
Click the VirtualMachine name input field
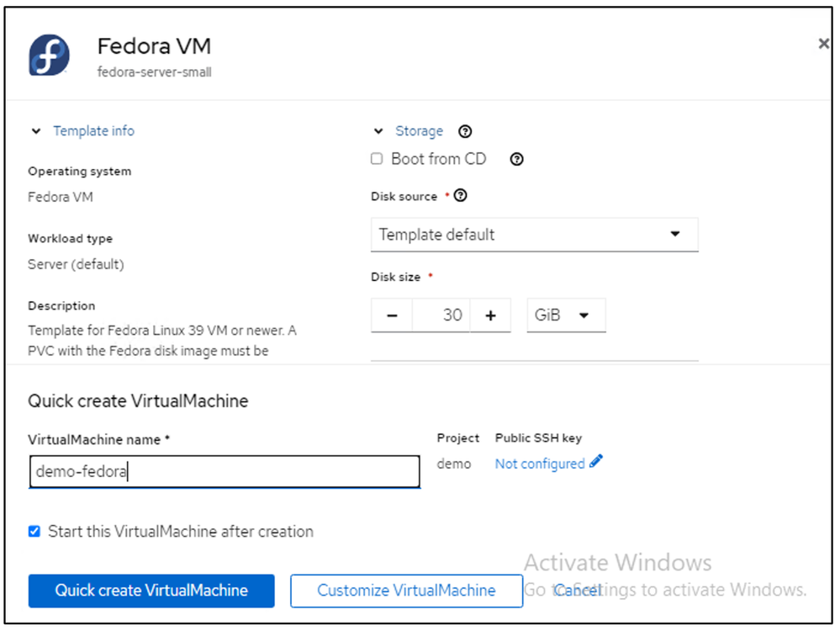pos(224,472)
